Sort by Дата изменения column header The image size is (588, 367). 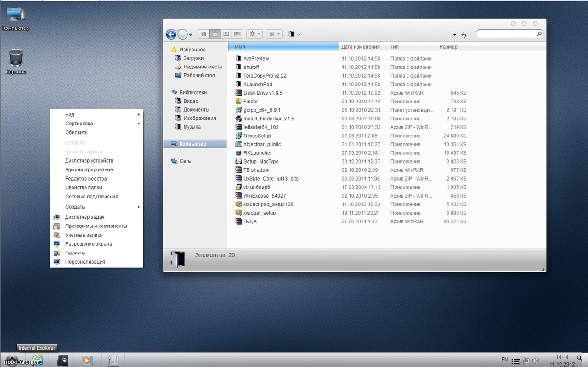click(x=361, y=47)
